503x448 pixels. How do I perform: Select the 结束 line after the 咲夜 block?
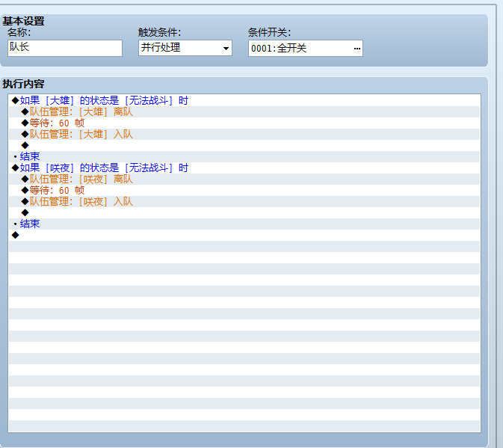tap(244, 224)
